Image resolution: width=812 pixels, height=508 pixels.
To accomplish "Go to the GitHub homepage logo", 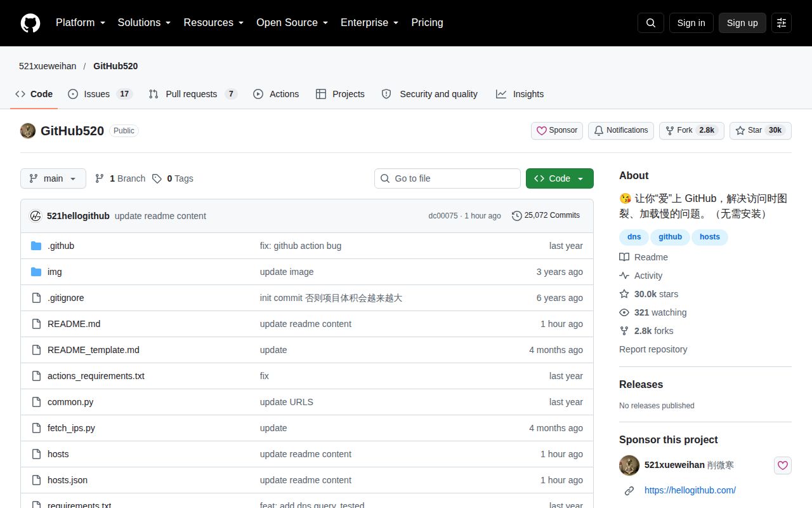I will coord(30,23).
